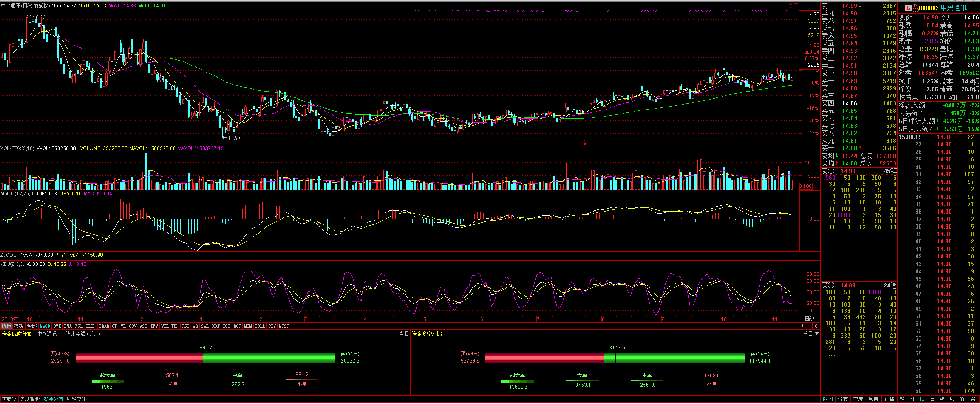Select the ROC indicator tab
The image size is (980, 404).
[237, 326]
